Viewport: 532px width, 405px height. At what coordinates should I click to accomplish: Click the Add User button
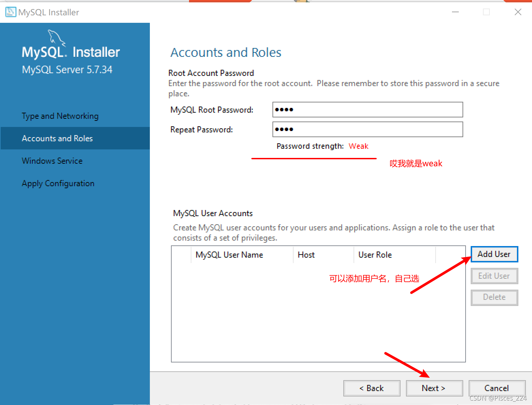pyautogui.click(x=494, y=254)
